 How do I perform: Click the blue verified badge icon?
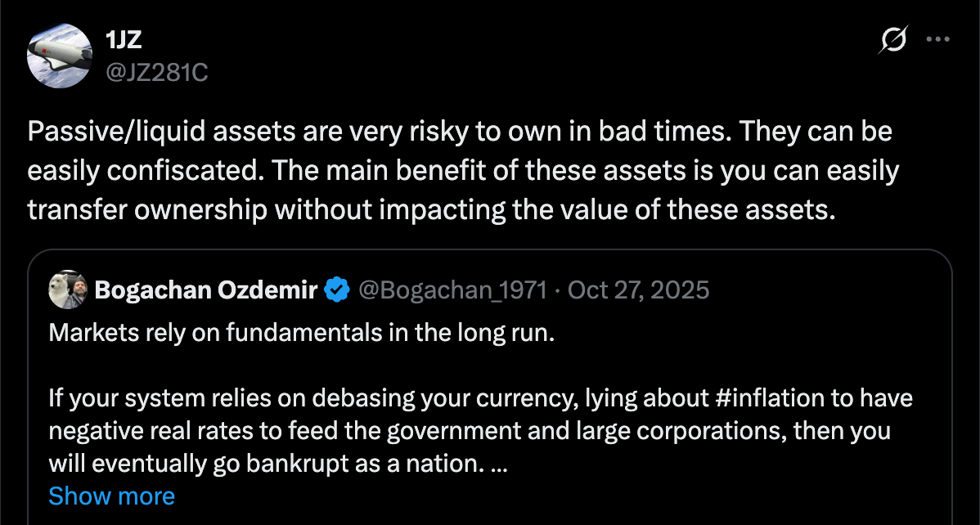click(338, 289)
